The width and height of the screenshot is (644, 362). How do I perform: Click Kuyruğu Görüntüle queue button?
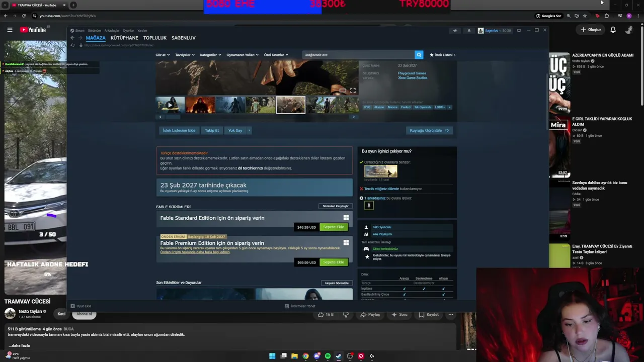(429, 130)
